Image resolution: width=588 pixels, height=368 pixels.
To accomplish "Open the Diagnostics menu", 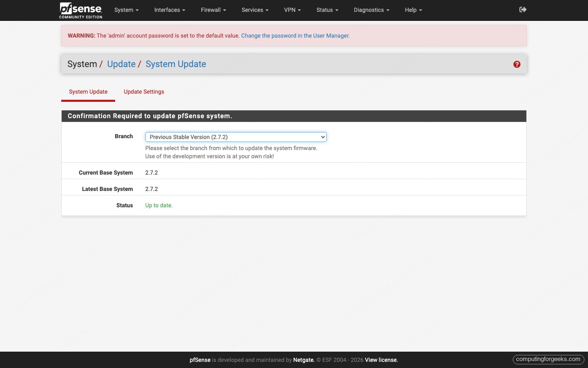I will 372,10.
